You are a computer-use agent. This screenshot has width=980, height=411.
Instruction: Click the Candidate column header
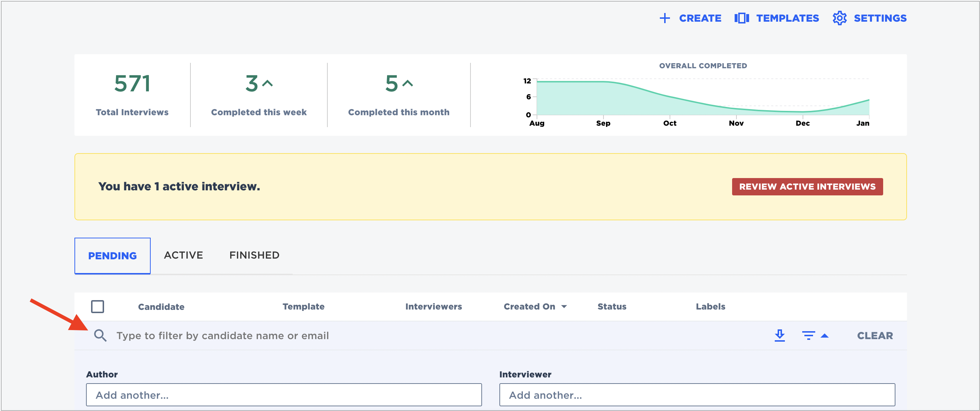(161, 307)
